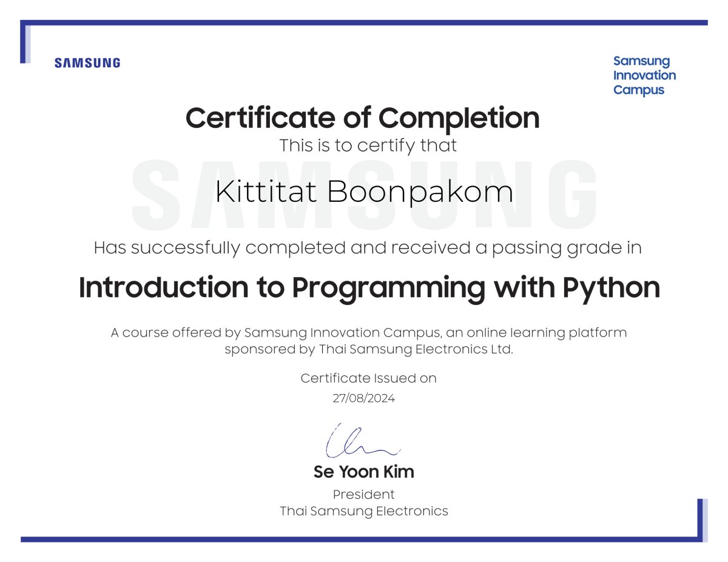The image size is (728, 562).
Task: Click the blue top border line
Action: click(364, 22)
